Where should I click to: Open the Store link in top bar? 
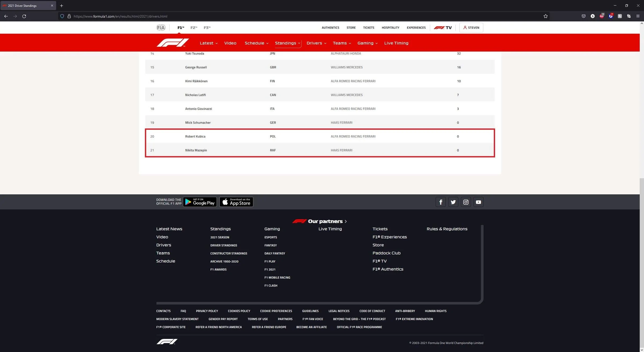[x=351, y=28]
